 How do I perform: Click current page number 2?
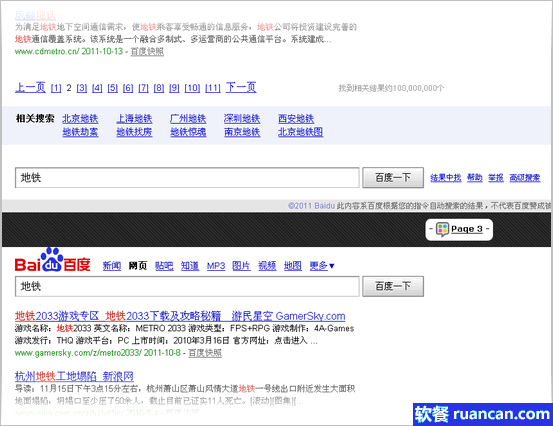pos(69,88)
